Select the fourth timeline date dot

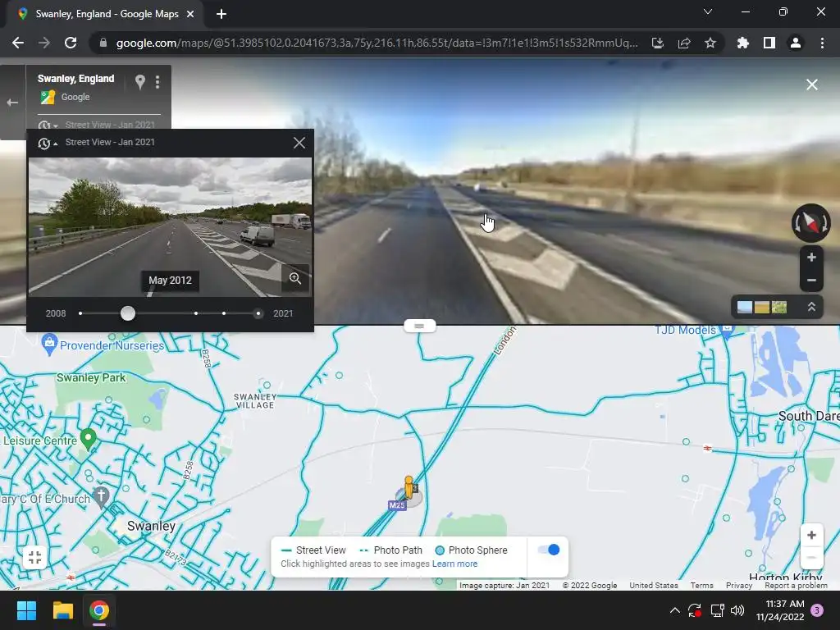pyautogui.click(x=223, y=313)
